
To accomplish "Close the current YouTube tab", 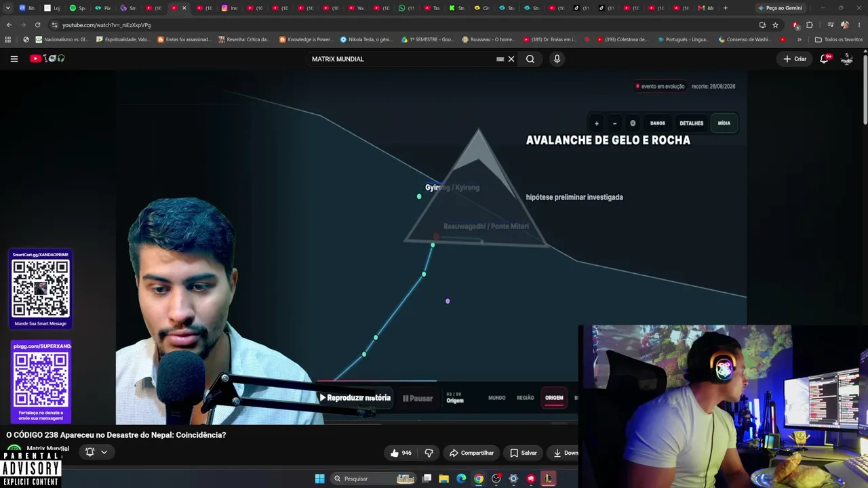I will 184,8.
